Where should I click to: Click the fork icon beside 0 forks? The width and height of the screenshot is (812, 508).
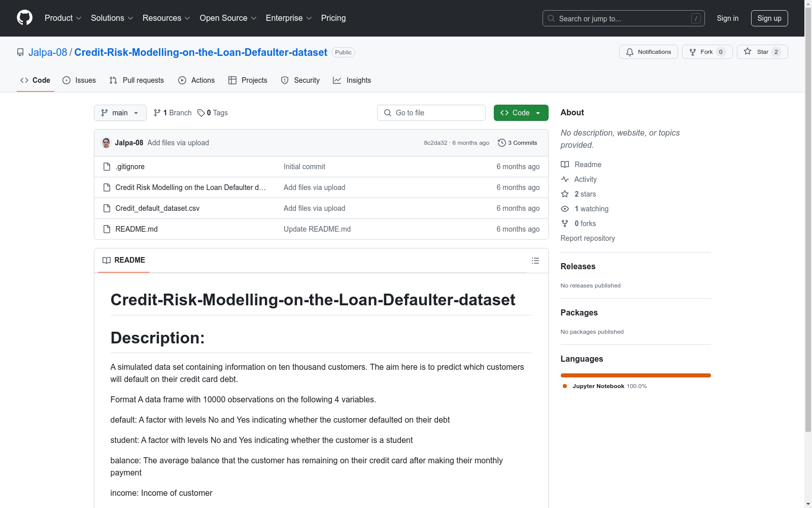pyautogui.click(x=565, y=224)
